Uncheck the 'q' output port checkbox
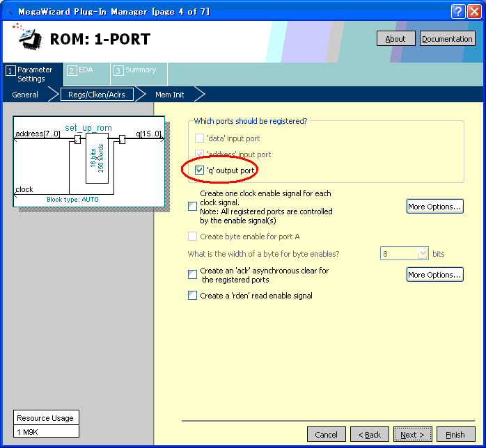 [x=199, y=170]
